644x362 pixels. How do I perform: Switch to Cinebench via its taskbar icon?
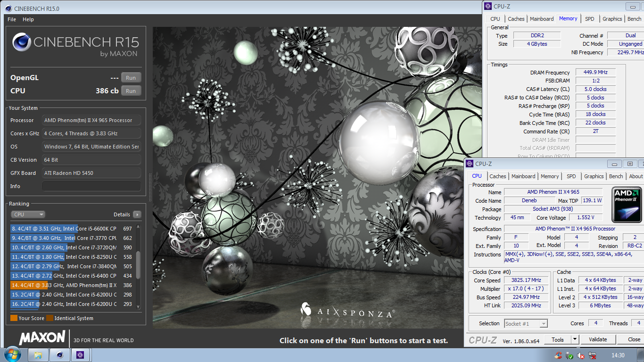59,355
